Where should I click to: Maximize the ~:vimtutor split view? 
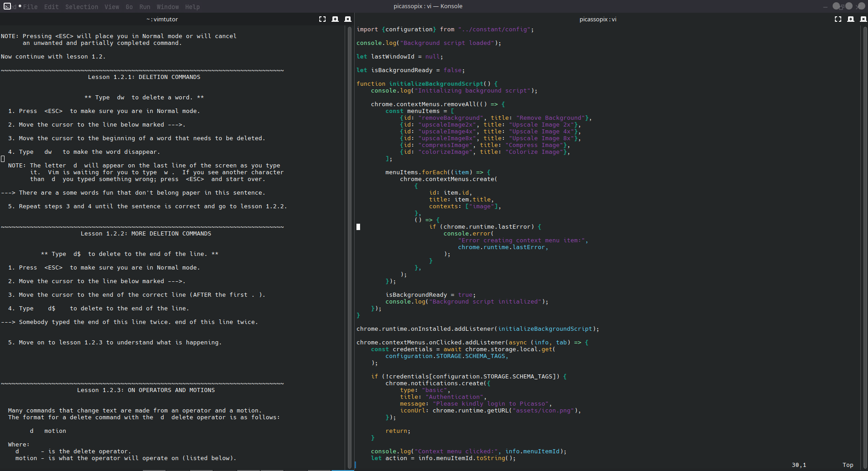coord(322,19)
